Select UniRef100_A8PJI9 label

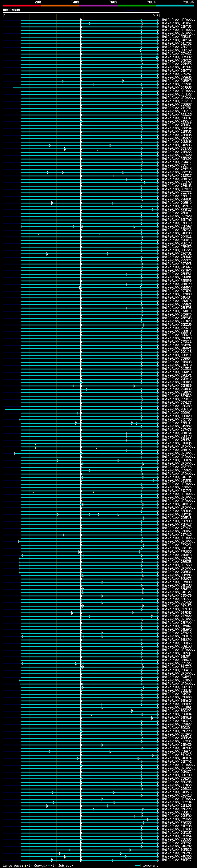click(x=176, y=410)
